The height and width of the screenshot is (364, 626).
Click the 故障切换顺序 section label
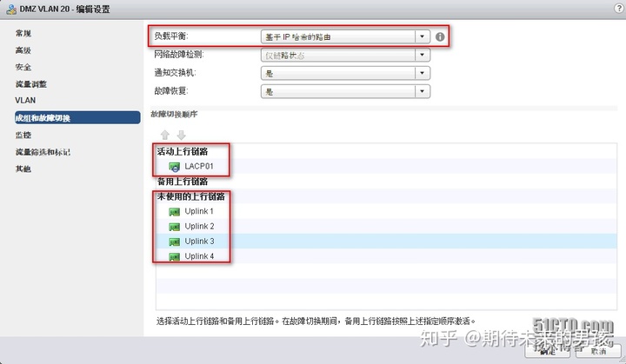pyautogui.click(x=174, y=114)
